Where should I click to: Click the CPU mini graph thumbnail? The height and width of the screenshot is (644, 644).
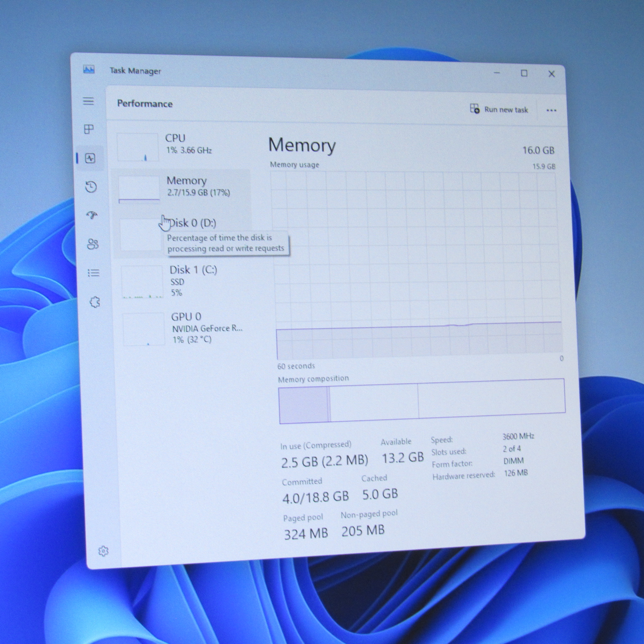(x=138, y=147)
